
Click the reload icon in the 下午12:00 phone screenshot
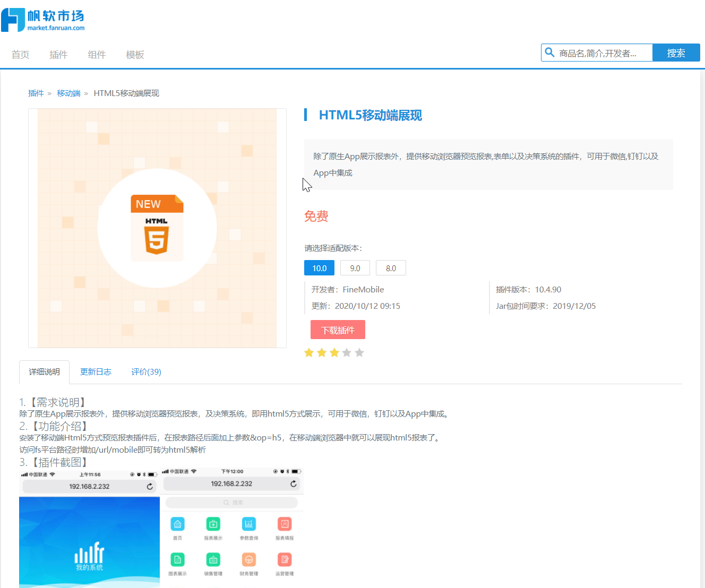(293, 483)
